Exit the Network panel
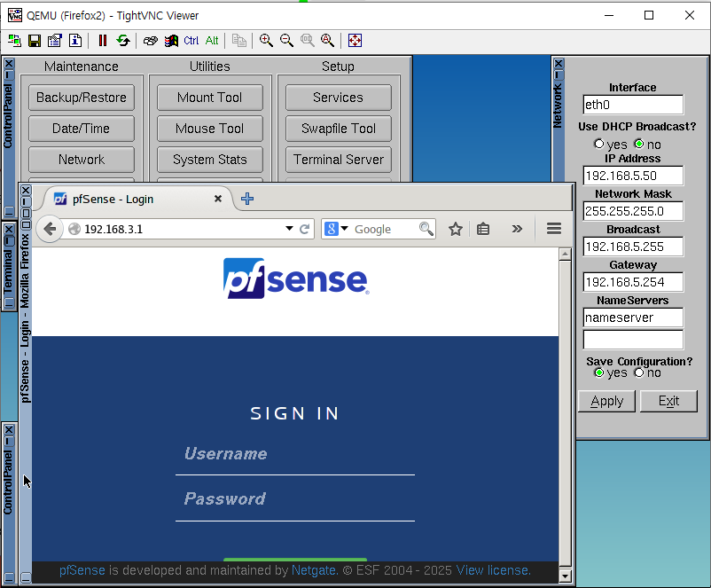The width and height of the screenshot is (711, 588). 668,401
